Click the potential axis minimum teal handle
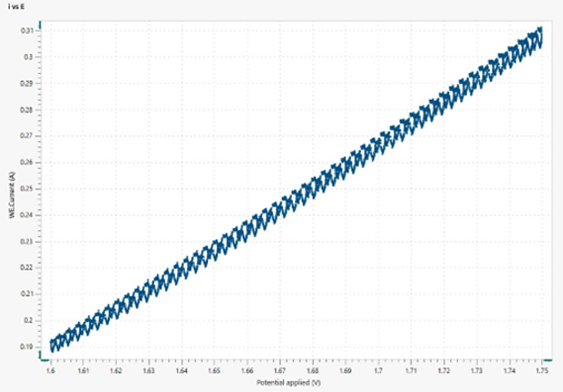563x392 pixels. point(44,360)
